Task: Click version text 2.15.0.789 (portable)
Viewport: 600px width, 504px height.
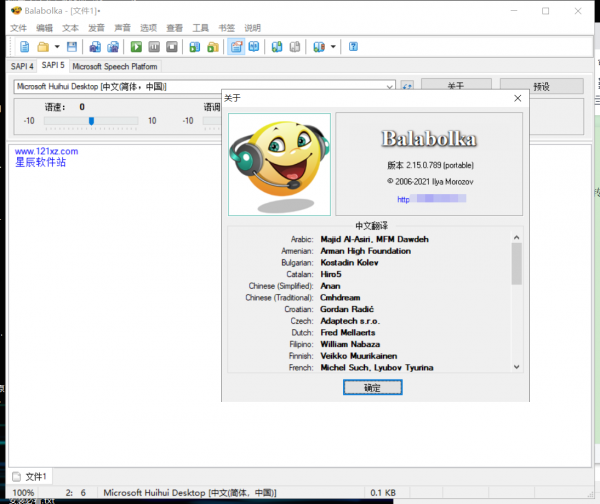Action: 430,165
